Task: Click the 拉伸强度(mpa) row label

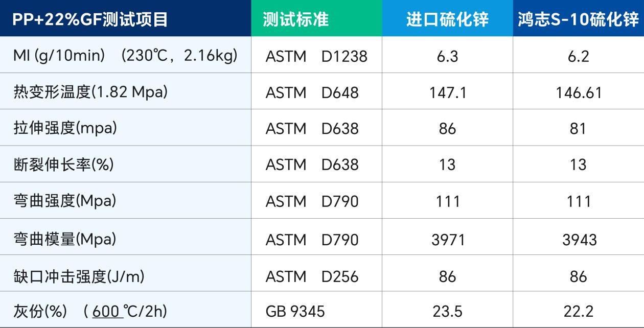Action: [x=65, y=128]
